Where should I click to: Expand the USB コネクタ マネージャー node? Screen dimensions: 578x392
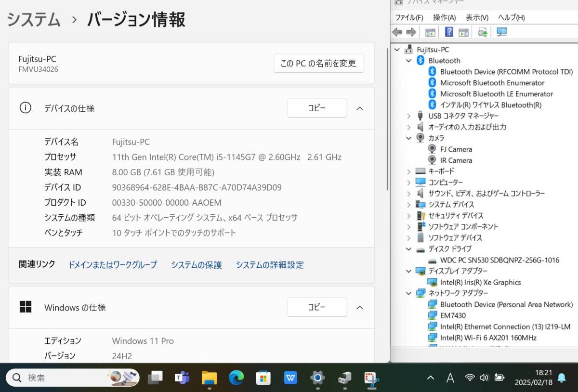pos(408,116)
